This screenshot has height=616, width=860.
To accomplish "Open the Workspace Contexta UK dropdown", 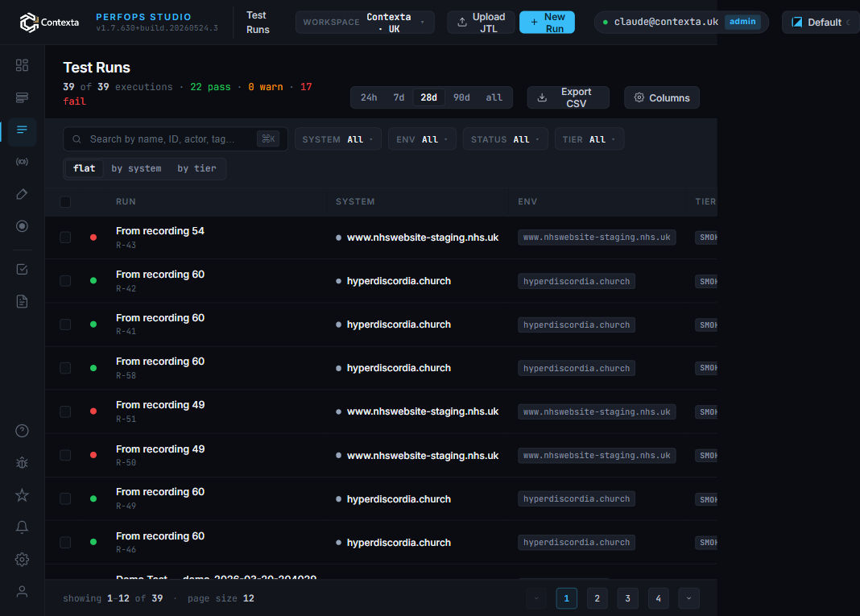I will [365, 23].
